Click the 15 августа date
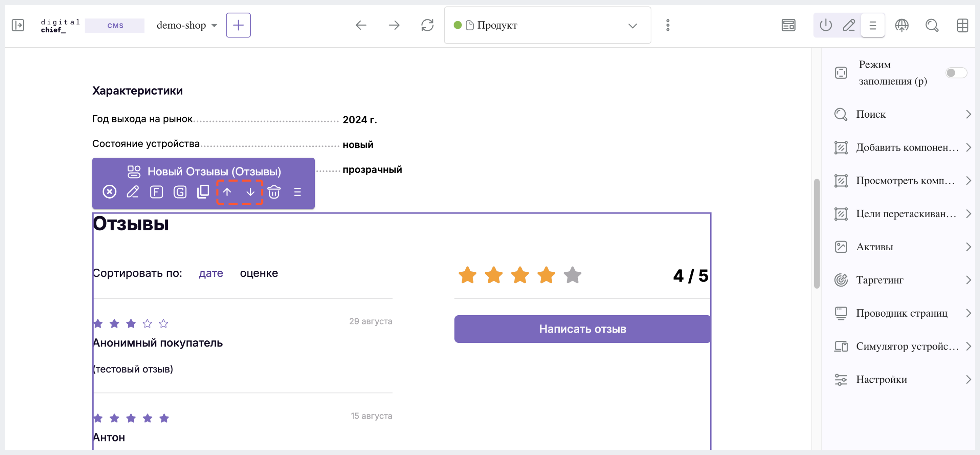This screenshot has width=980, height=455. click(371, 416)
